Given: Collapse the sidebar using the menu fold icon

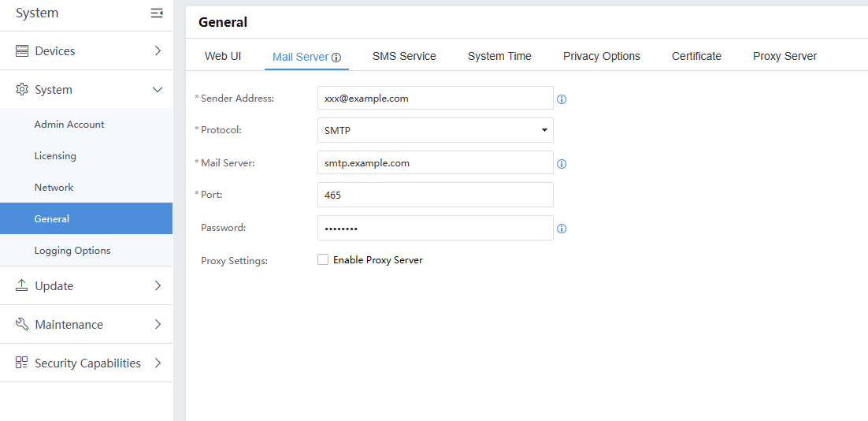Looking at the screenshot, I should [x=157, y=13].
